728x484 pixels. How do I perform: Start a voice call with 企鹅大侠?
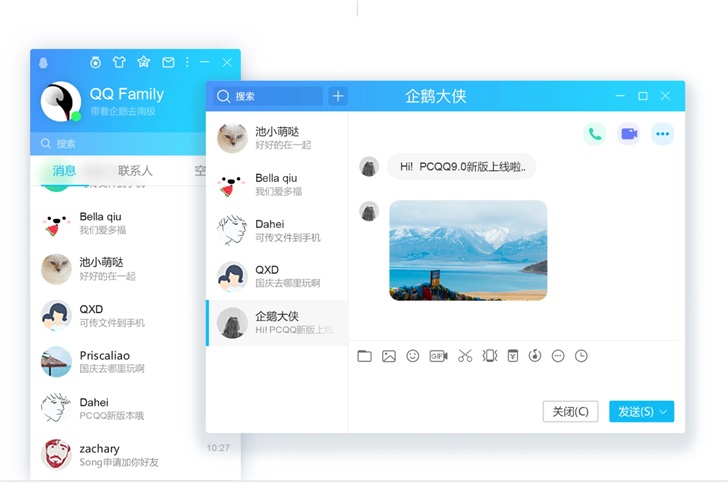click(595, 134)
